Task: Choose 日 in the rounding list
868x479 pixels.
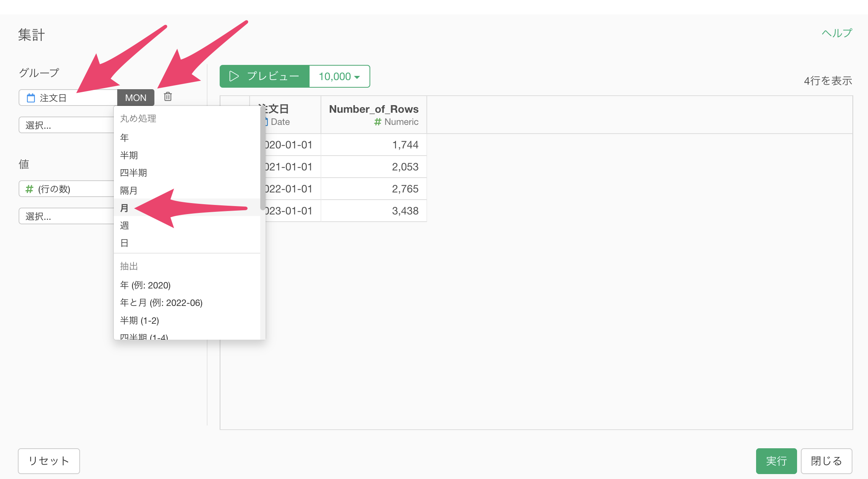Action: click(x=187, y=243)
